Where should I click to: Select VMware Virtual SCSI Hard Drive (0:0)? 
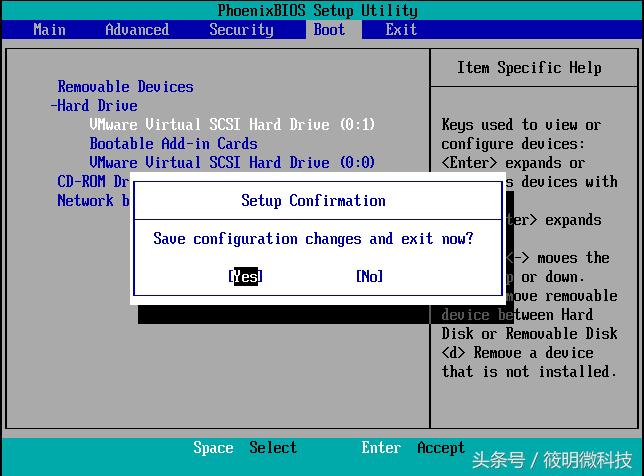click(x=232, y=162)
